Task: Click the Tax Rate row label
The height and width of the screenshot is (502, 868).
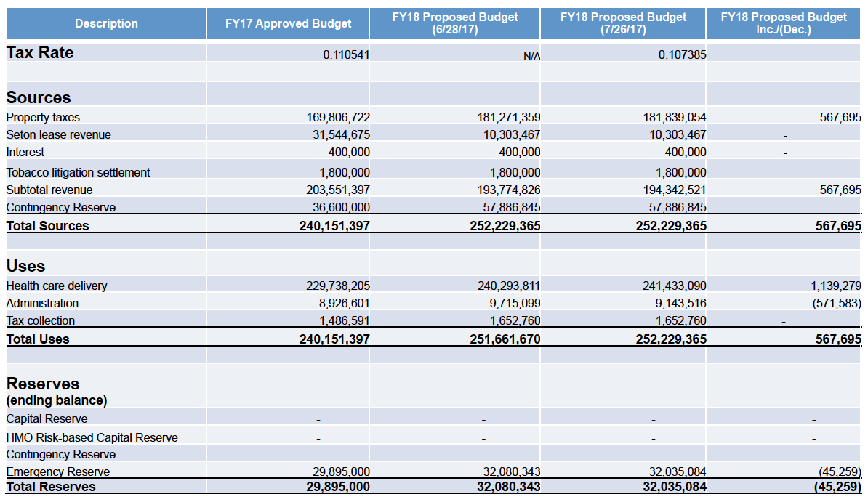Action: 40,52
